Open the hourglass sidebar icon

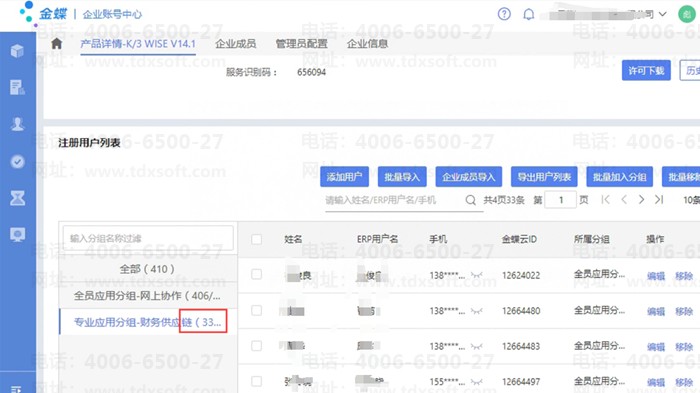[17, 198]
